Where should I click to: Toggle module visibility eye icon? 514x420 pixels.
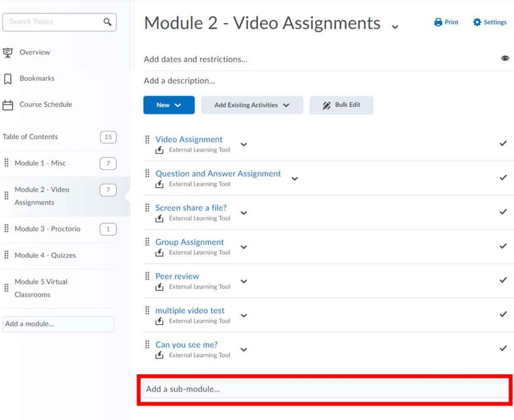pyautogui.click(x=505, y=59)
